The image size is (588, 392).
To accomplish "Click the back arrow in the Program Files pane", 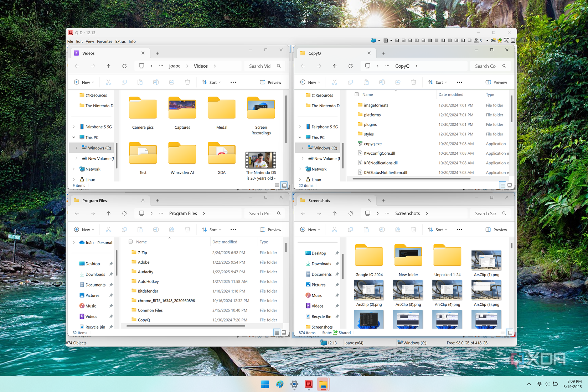I will pyautogui.click(x=77, y=213).
